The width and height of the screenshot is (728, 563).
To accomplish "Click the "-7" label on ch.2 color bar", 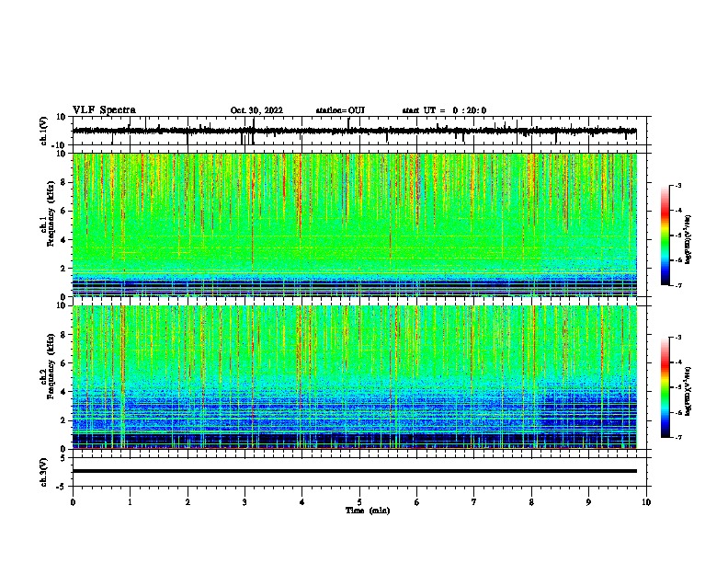I will (677, 437).
